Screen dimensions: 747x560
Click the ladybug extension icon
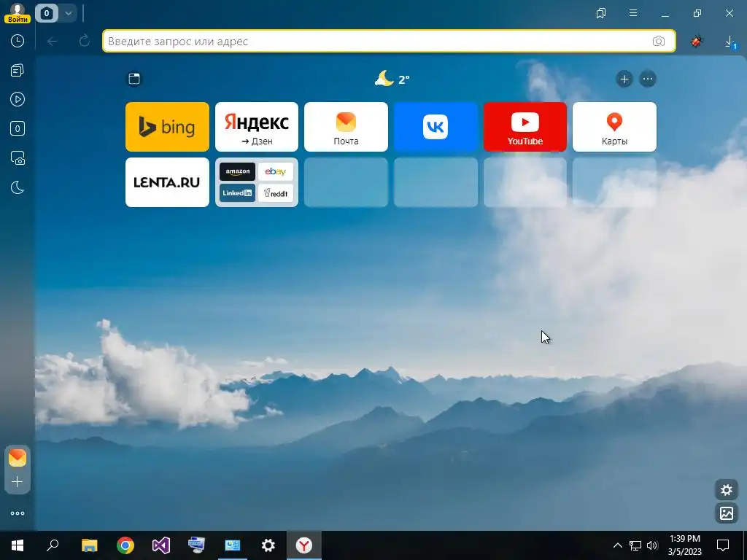point(697,42)
